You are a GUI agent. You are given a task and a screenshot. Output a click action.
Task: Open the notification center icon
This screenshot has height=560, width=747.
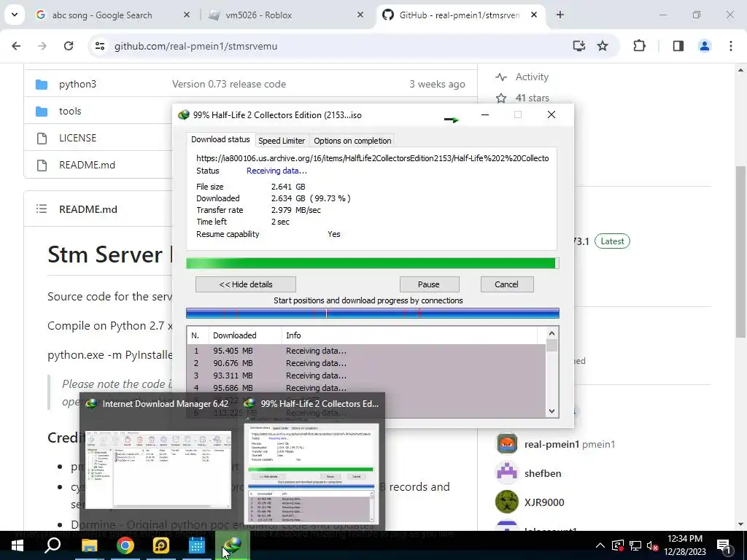point(724,545)
